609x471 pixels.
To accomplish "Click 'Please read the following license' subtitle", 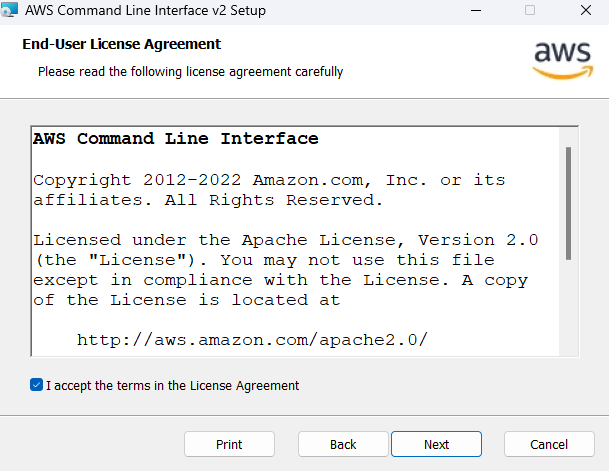I will coord(190,72).
